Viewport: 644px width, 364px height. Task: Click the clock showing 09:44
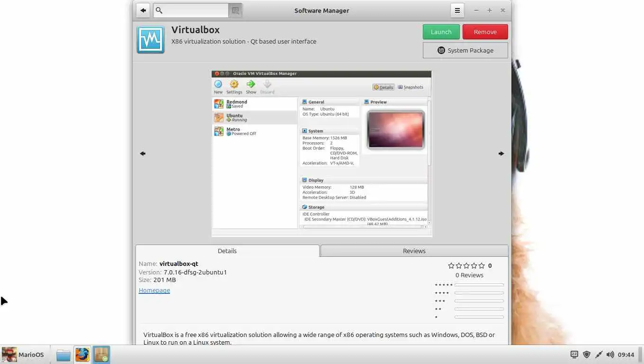626,355
